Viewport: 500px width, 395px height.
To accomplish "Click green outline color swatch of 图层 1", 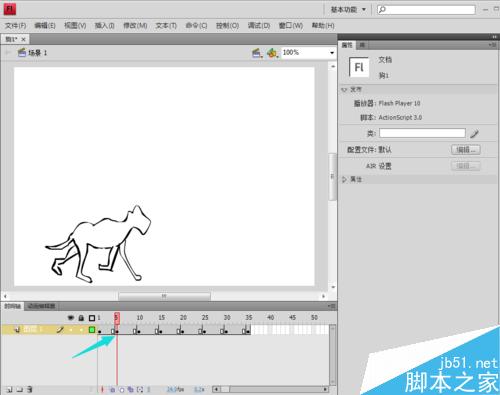I will [92, 330].
